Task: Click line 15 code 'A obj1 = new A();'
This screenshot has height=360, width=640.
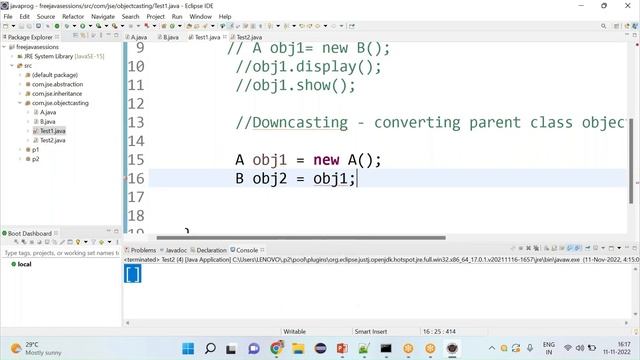Action: (308, 160)
